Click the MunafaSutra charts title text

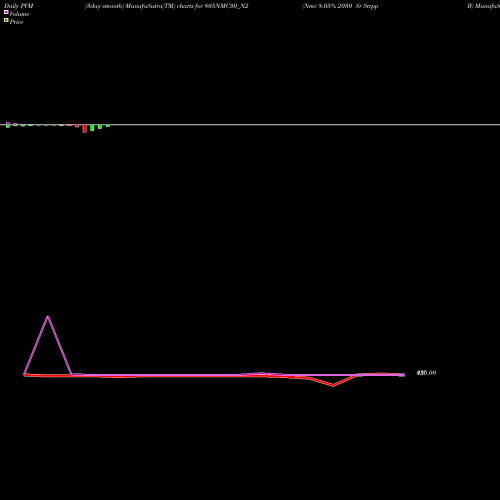[x=167, y=6]
